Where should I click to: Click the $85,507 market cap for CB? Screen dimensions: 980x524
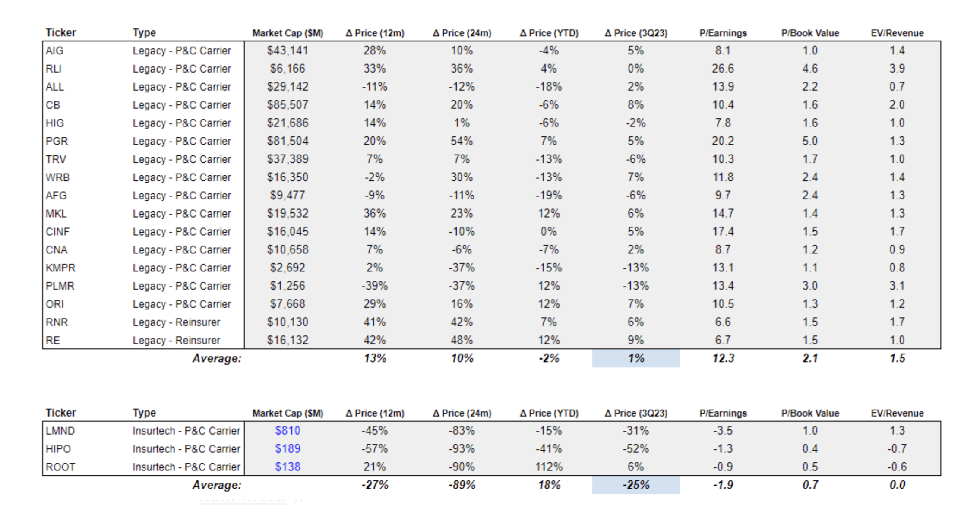click(x=288, y=105)
